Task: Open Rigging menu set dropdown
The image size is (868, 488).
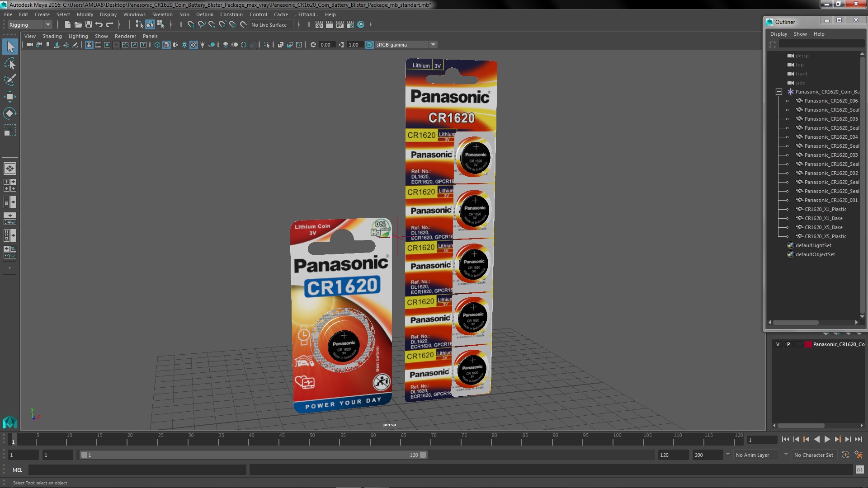Action: click(x=29, y=25)
